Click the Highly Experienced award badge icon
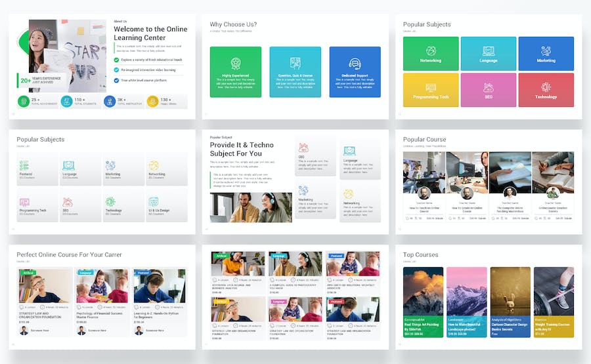591x364 pixels. coord(236,64)
